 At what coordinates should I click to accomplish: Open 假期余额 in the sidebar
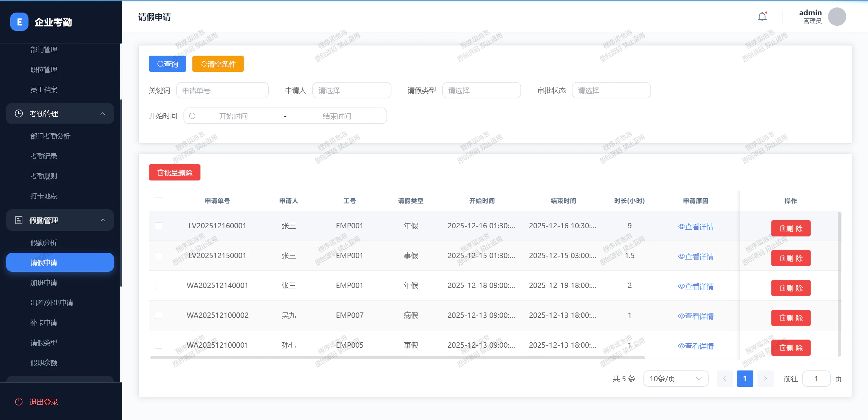[44, 363]
